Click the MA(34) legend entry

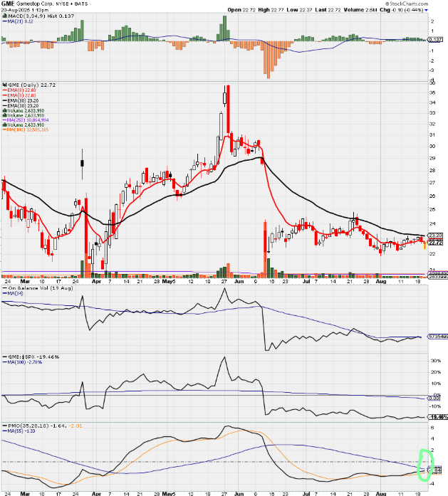coord(13,294)
